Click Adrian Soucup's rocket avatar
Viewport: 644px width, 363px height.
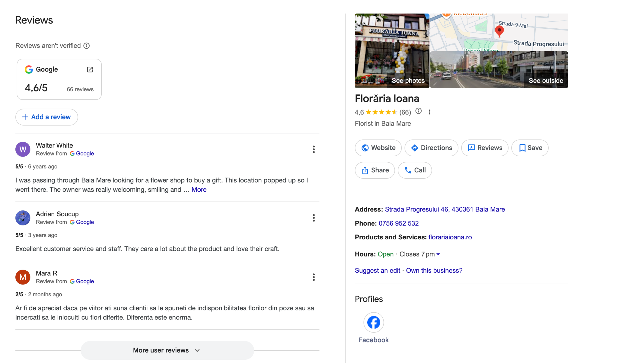pos(23,218)
